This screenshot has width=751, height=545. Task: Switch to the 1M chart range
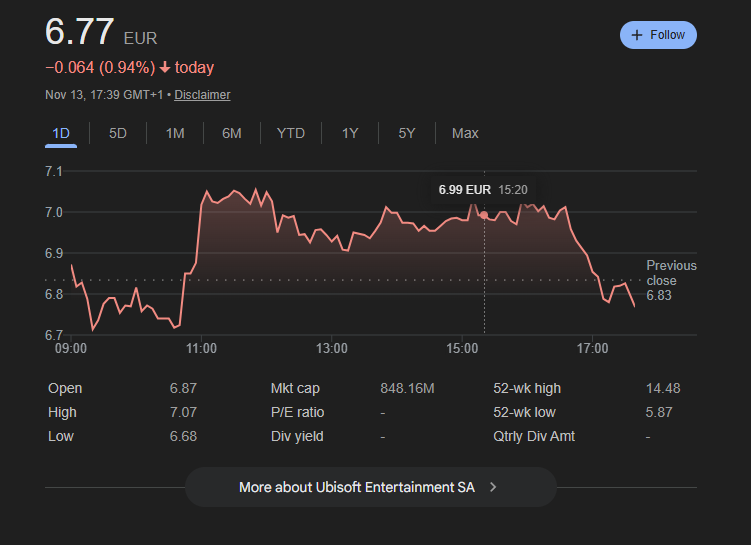(175, 133)
